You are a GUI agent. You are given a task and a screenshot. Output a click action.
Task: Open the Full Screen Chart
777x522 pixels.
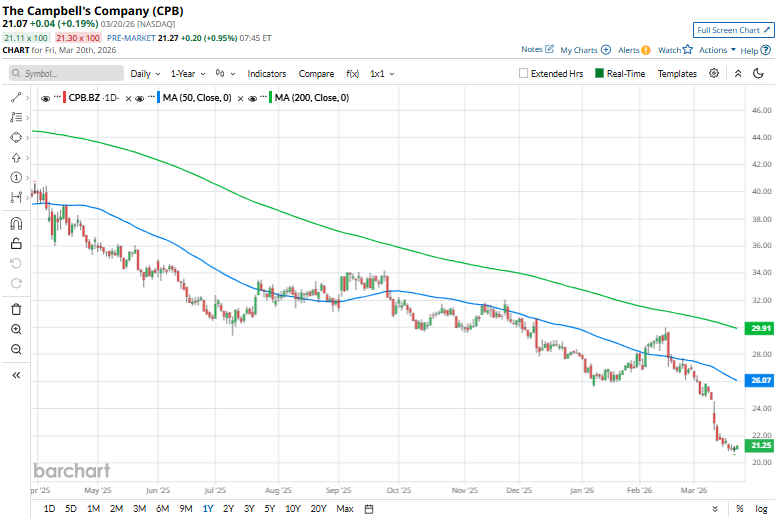tap(733, 30)
